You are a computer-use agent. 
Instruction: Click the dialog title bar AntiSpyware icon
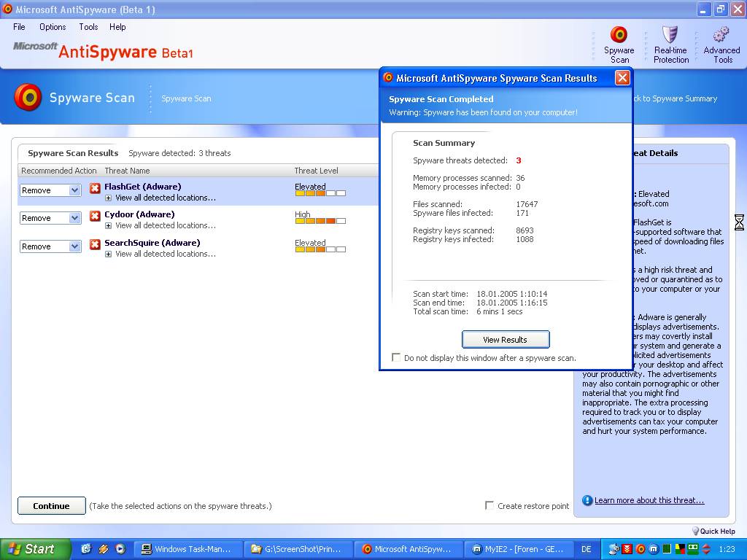click(388, 77)
